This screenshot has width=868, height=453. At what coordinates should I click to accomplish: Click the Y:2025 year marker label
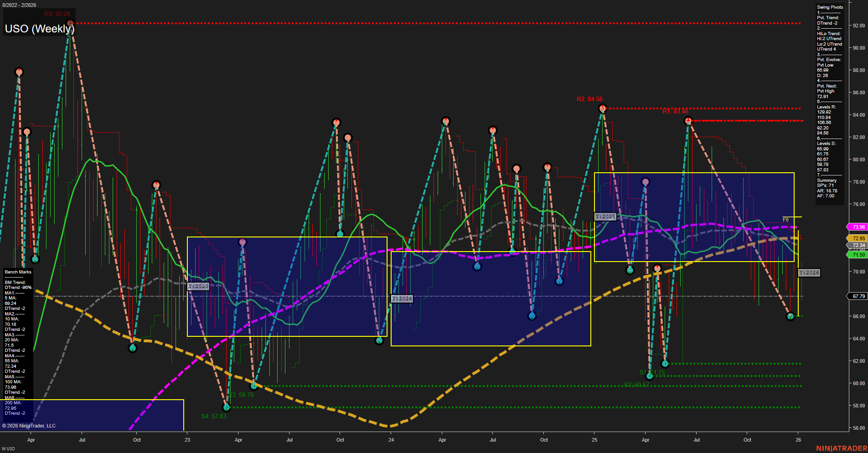[x=604, y=216]
